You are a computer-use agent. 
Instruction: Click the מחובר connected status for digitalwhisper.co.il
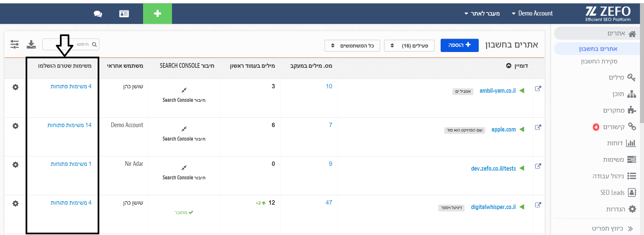coord(184,212)
